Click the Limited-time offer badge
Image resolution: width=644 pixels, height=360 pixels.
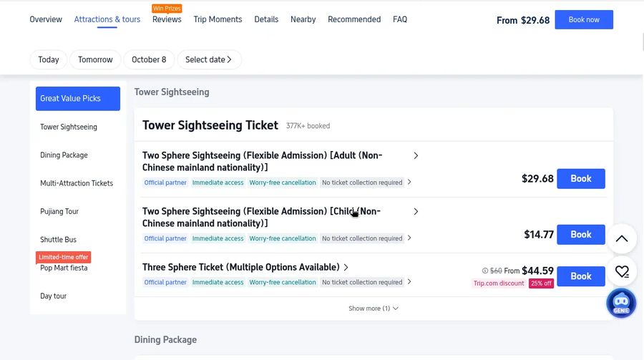63,257
